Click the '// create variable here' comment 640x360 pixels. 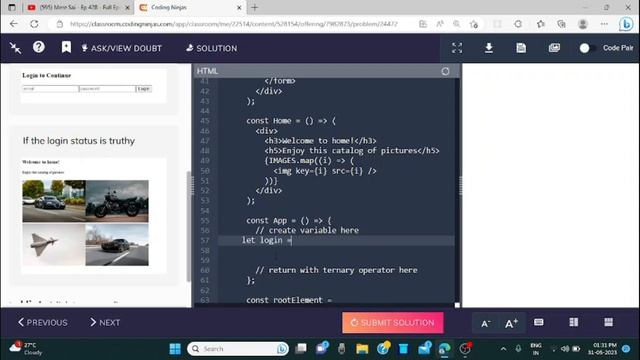307,231
